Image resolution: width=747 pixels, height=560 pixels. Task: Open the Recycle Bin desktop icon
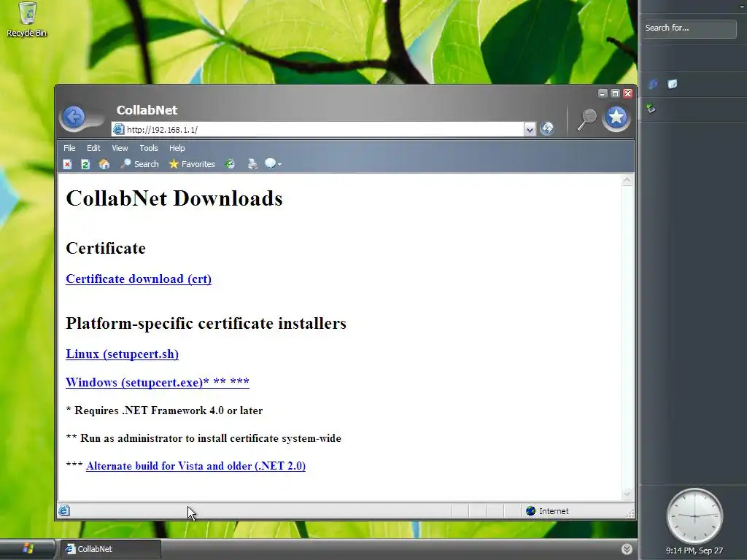(x=27, y=19)
